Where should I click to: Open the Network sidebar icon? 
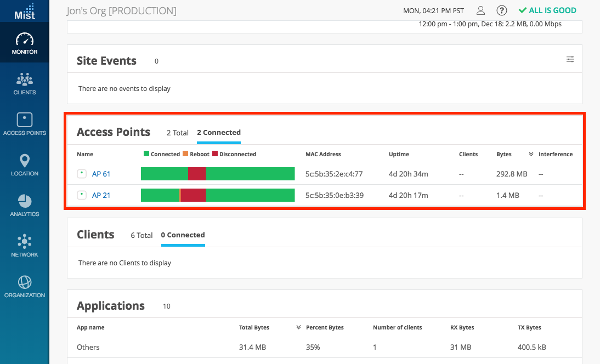pyautogui.click(x=25, y=246)
